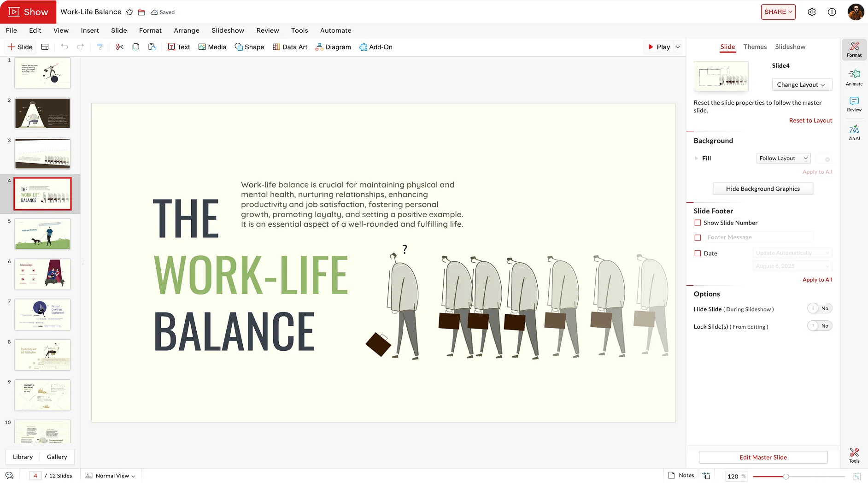Viewport: 868px width, 483px height.
Task: Expand the Change Layout dropdown
Action: point(802,85)
